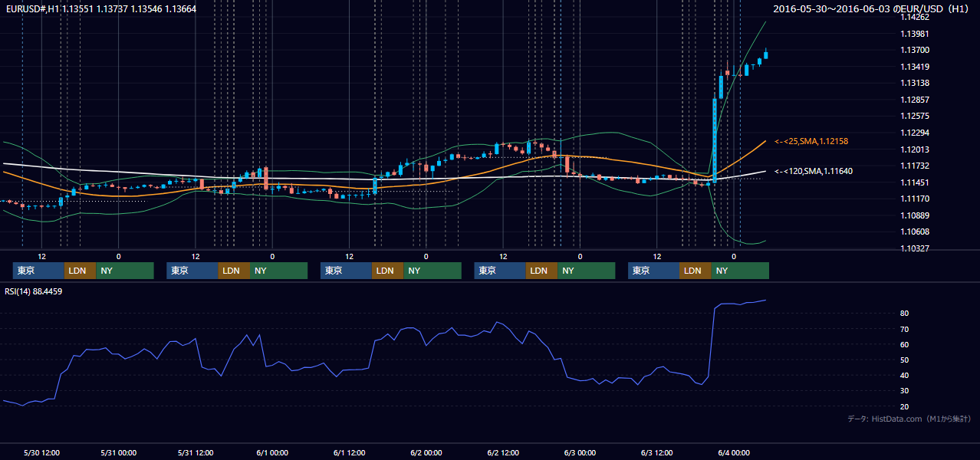Select the RSI(14) 88.4459 indicator label
Image resolution: width=980 pixels, height=460 pixels.
coord(34,291)
